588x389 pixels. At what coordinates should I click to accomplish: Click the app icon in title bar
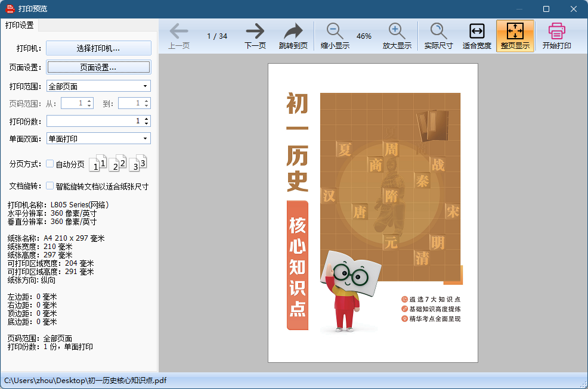[10, 9]
